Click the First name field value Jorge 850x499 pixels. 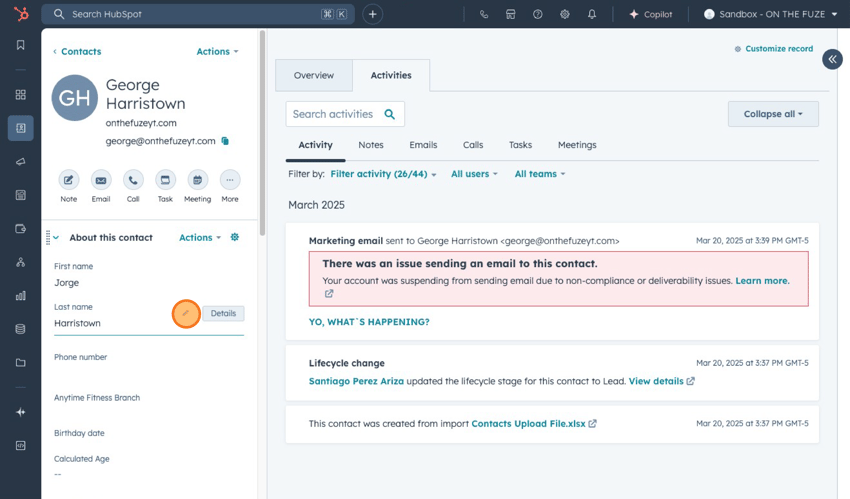pyautogui.click(x=67, y=283)
